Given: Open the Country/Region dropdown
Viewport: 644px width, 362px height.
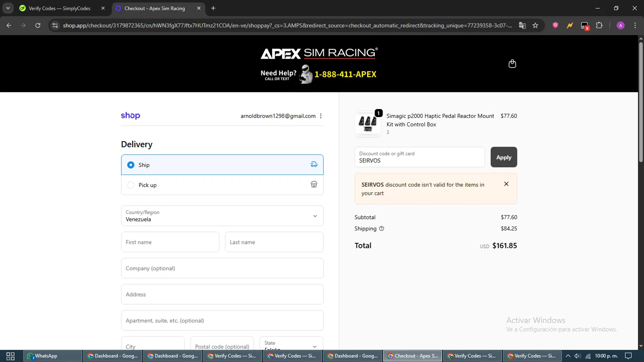Looking at the screenshot, I should (x=222, y=216).
